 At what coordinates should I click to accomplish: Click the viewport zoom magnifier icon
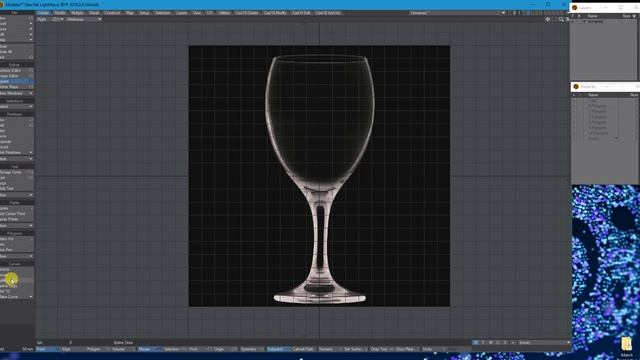(x=561, y=19)
